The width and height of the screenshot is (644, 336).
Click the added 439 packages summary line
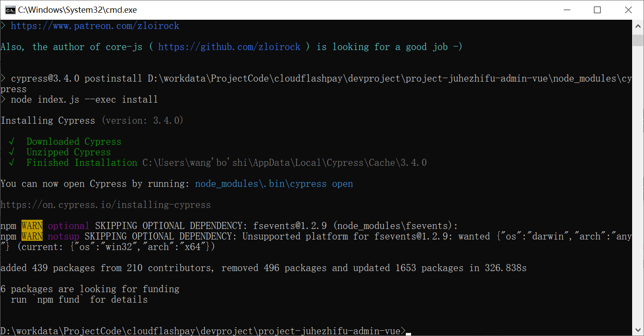click(263, 268)
